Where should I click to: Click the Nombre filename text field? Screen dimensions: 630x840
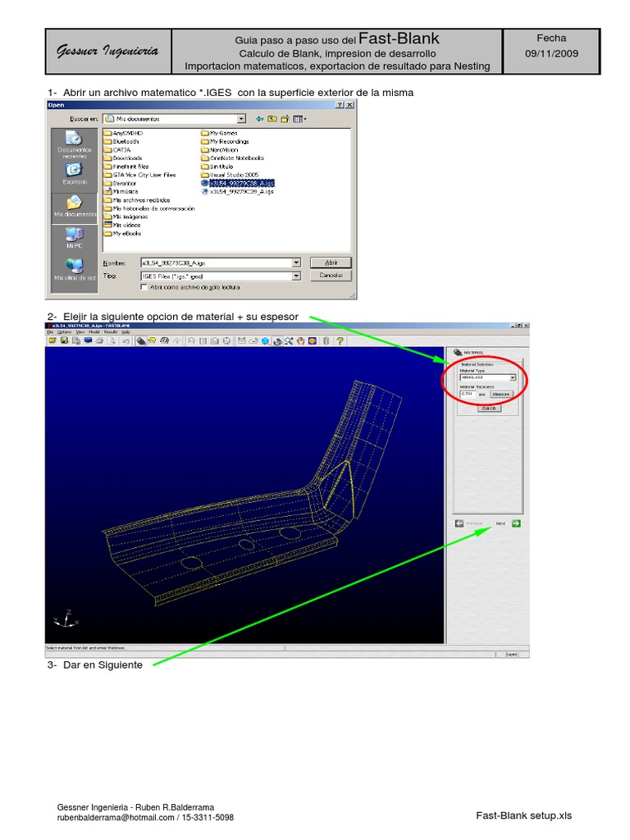pyautogui.click(x=217, y=262)
